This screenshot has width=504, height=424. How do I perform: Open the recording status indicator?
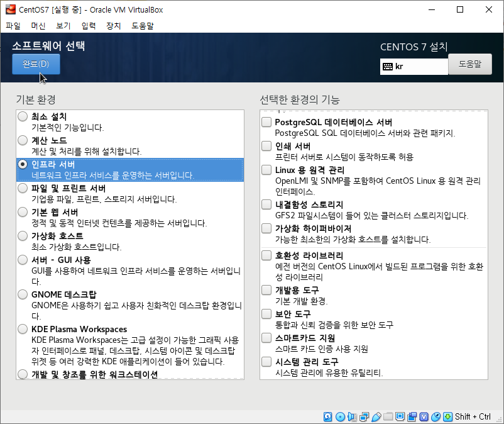pos(412,416)
